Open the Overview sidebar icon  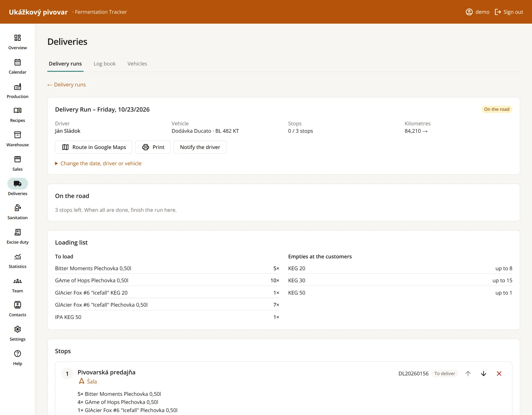coord(18,38)
